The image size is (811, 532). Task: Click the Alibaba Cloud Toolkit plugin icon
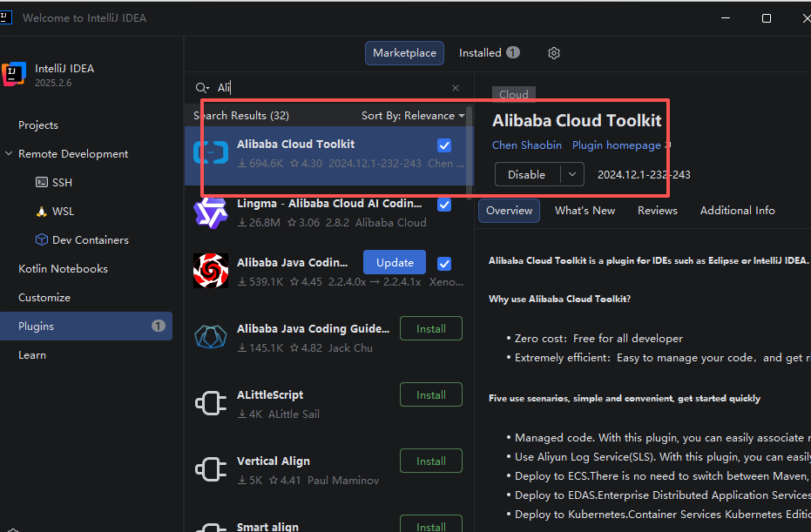[211, 153]
